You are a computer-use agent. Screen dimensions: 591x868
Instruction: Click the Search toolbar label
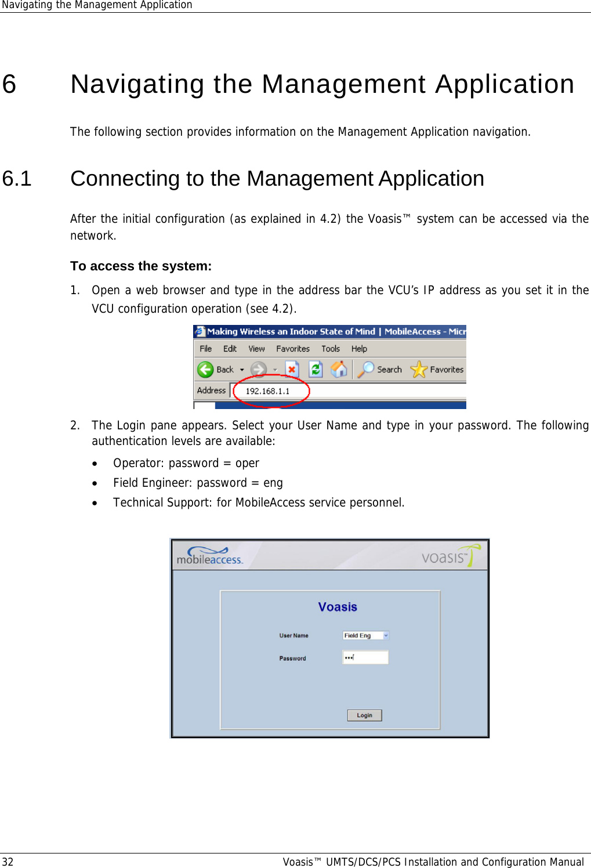point(389,370)
